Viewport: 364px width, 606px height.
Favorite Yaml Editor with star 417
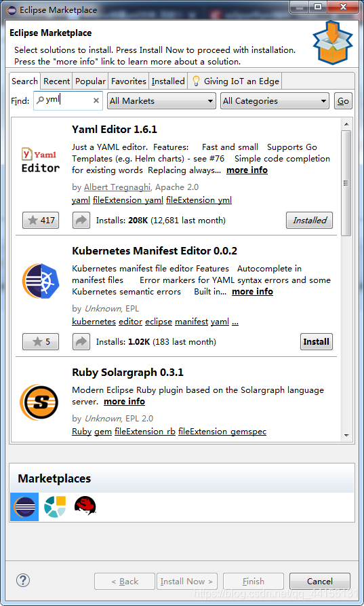pyautogui.click(x=41, y=221)
